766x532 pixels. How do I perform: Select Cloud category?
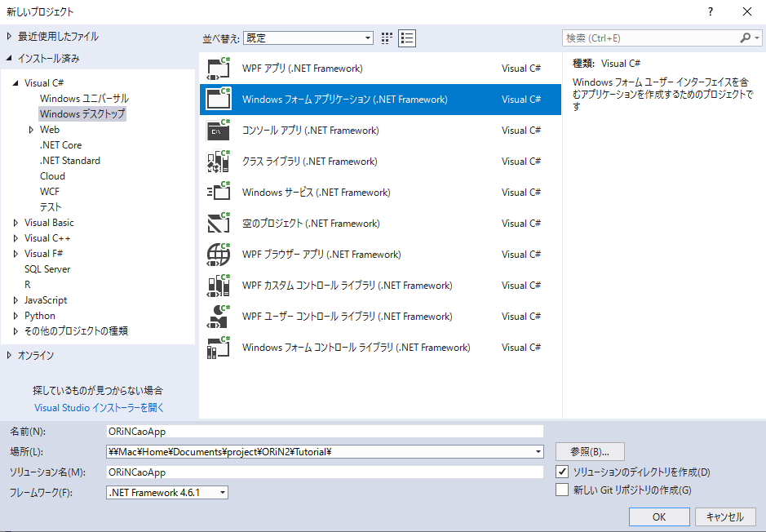tap(52, 176)
